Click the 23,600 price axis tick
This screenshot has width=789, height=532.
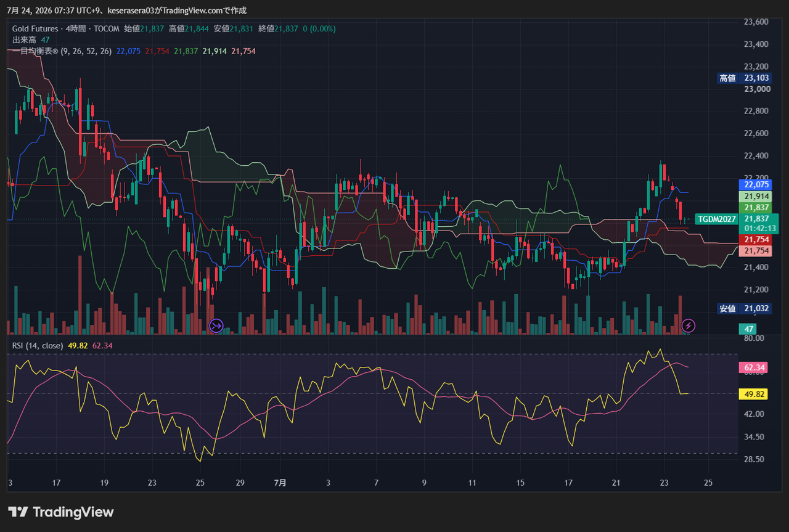click(756, 22)
